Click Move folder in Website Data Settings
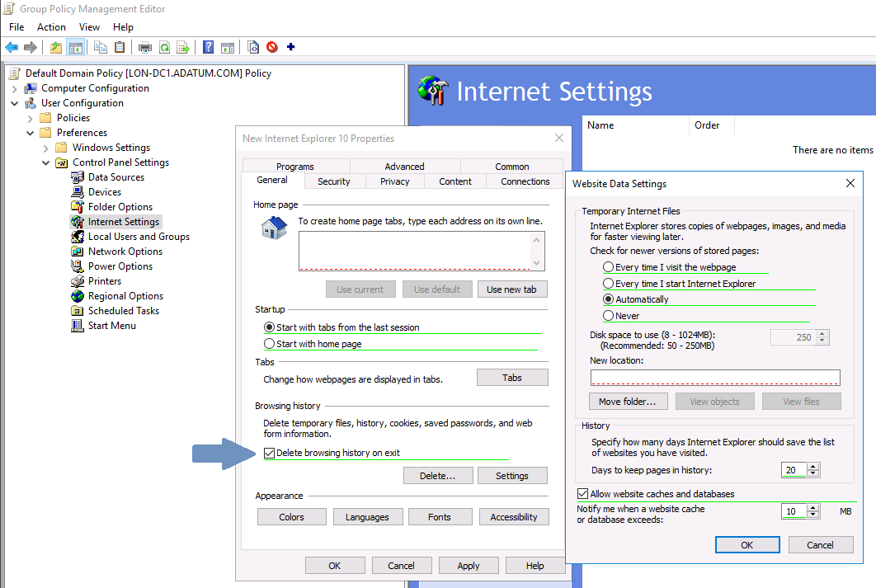Image resolution: width=876 pixels, height=588 pixels. pyautogui.click(x=628, y=401)
